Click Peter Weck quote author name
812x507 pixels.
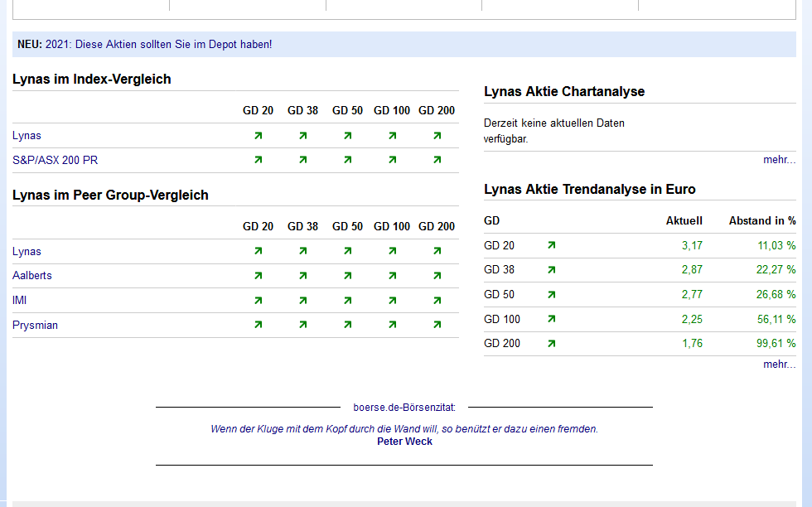coord(404,442)
